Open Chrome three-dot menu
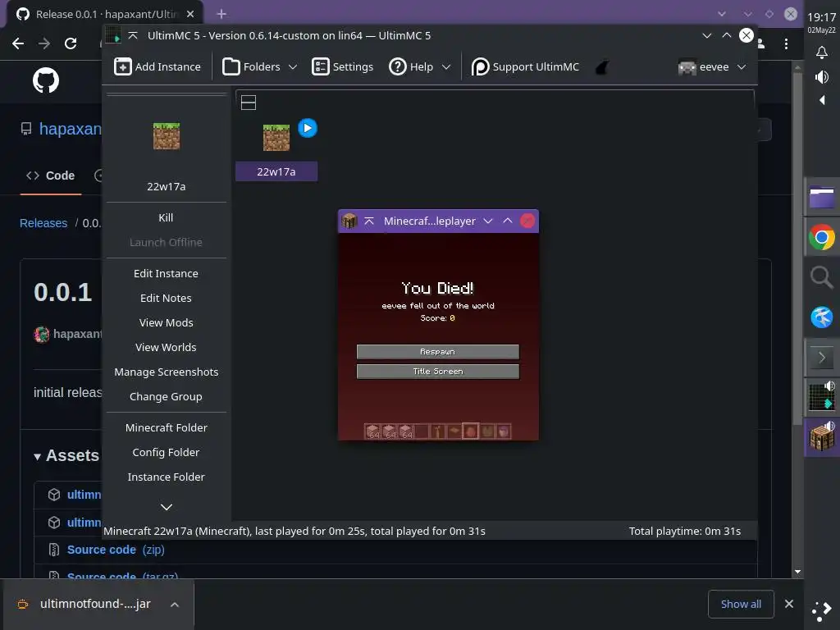 click(x=786, y=44)
